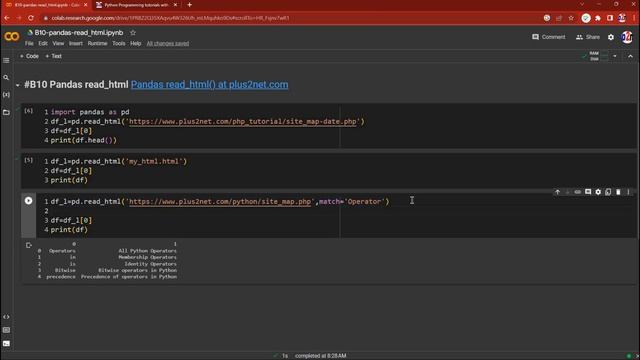Delete the selected cell
The image size is (640, 360).
click(x=618, y=192)
